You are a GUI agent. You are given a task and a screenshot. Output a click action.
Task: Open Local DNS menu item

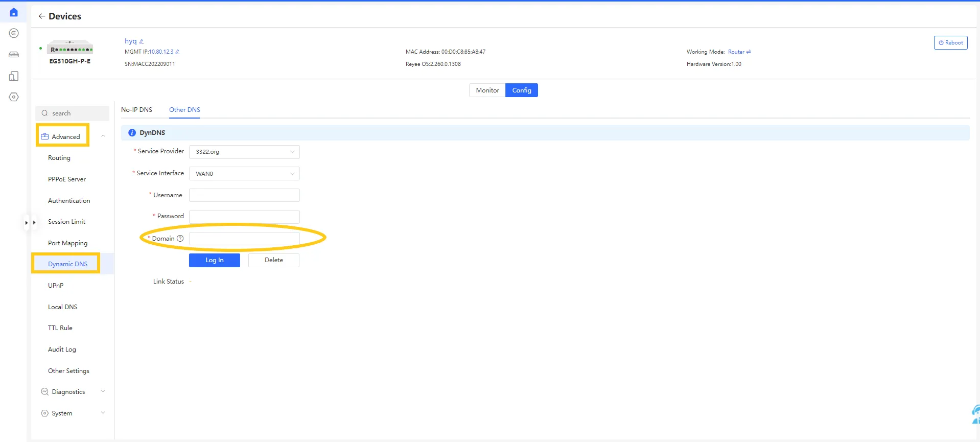click(x=62, y=307)
